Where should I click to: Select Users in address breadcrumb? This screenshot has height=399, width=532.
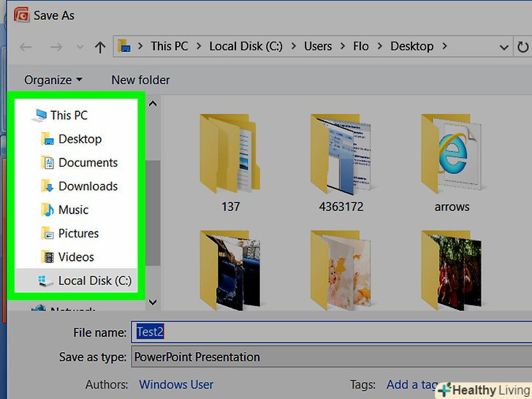click(x=318, y=46)
